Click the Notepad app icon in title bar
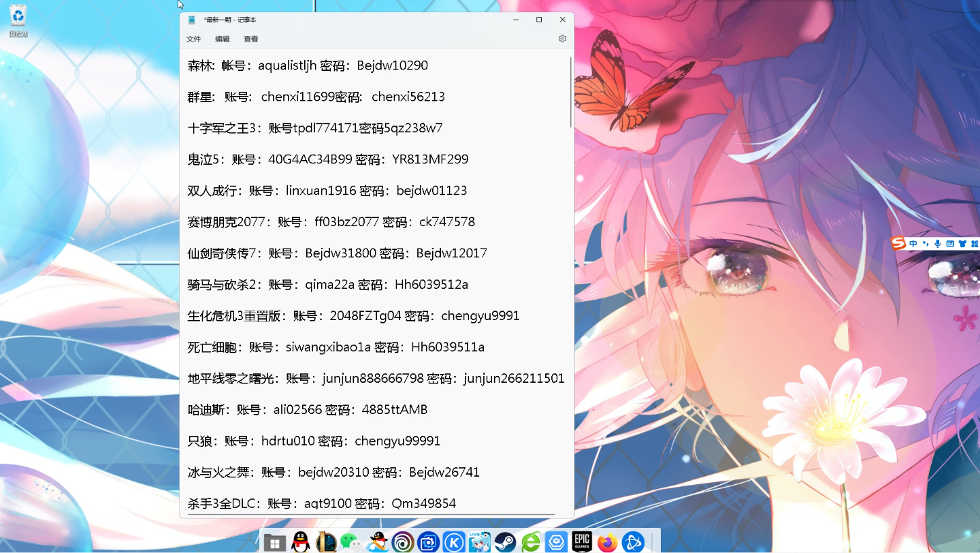 pos(193,20)
